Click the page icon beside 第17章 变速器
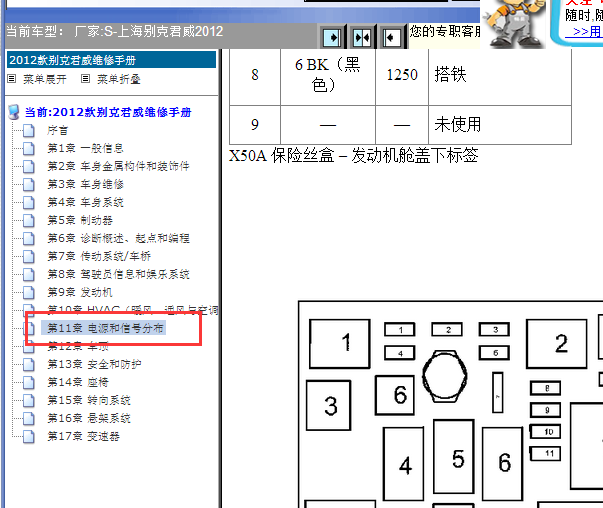The image size is (603, 508). point(28,436)
